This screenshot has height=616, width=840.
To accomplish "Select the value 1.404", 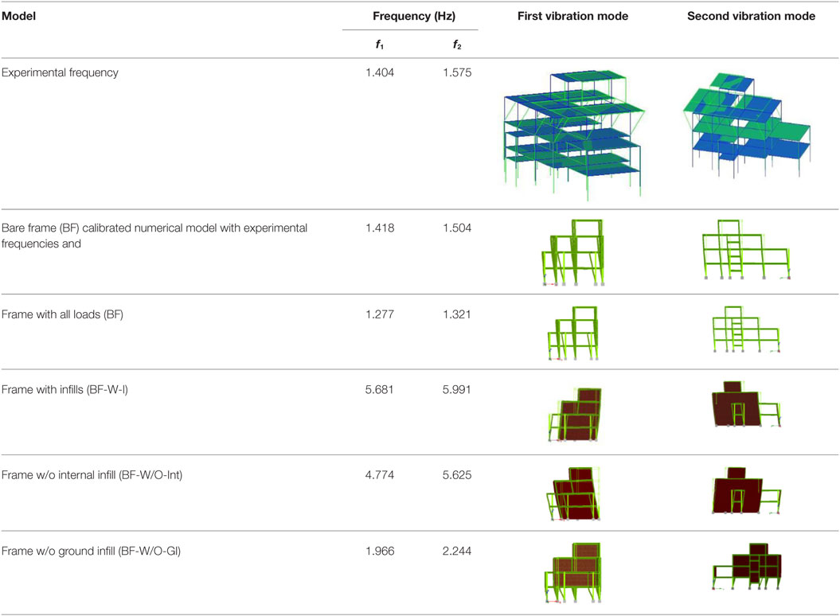I will pyautogui.click(x=380, y=73).
